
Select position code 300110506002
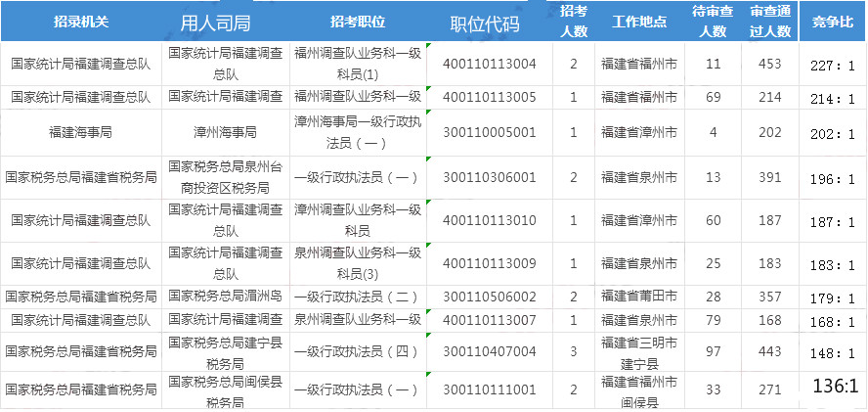pyautogui.click(x=490, y=297)
